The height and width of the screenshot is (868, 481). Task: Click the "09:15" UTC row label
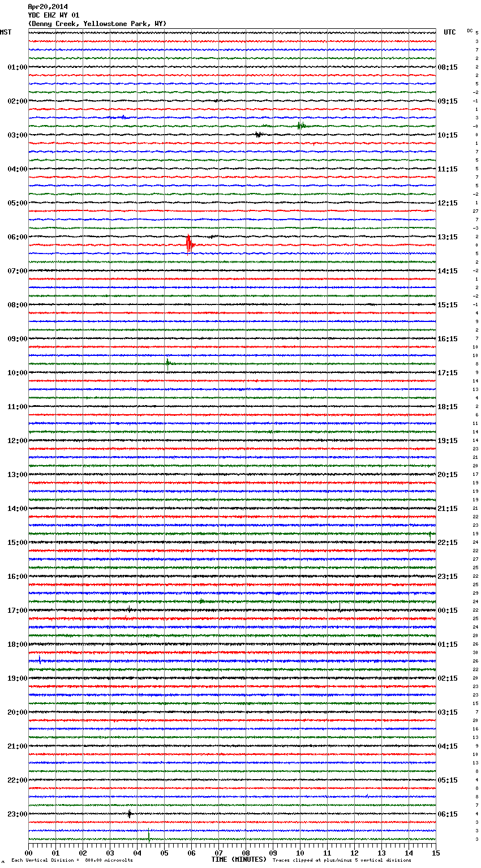[448, 101]
